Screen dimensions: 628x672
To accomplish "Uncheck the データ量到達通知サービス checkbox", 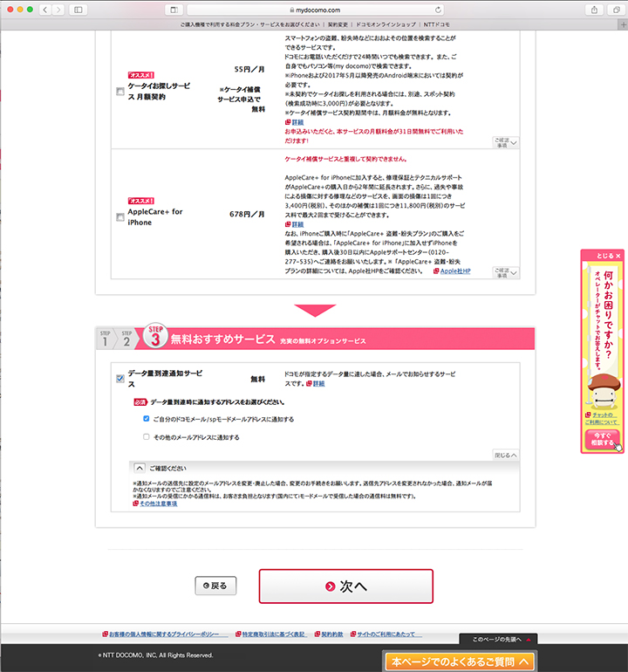I will point(120,379).
